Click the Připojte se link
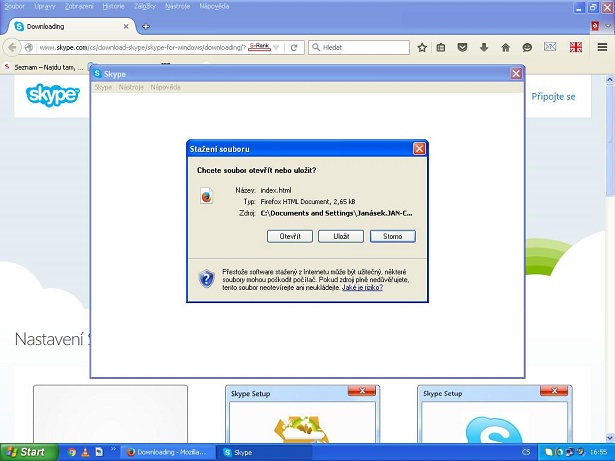The height and width of the screenshot is (461, 615). pos(553,97)
